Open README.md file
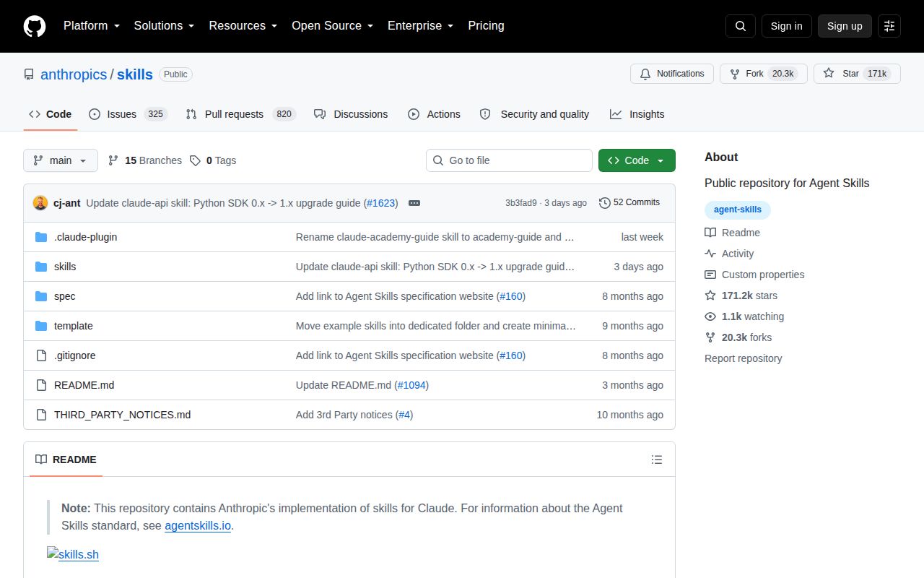 point(84,385)
